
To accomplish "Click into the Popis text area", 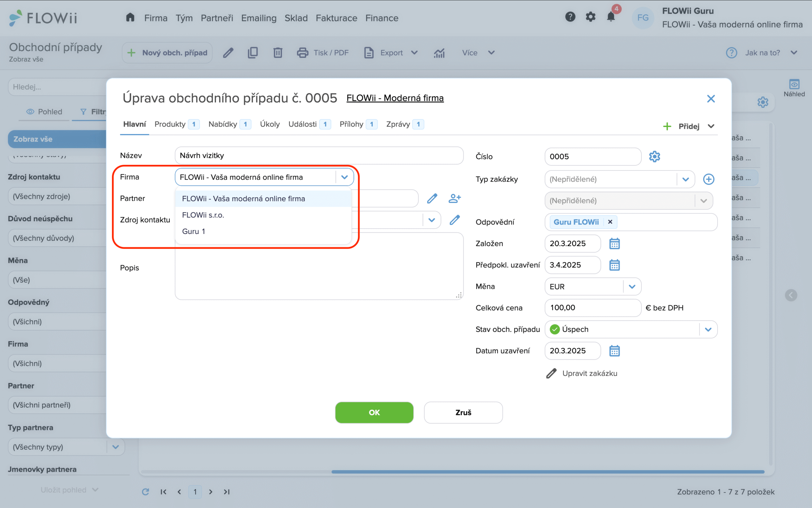I will pos(319,266).
